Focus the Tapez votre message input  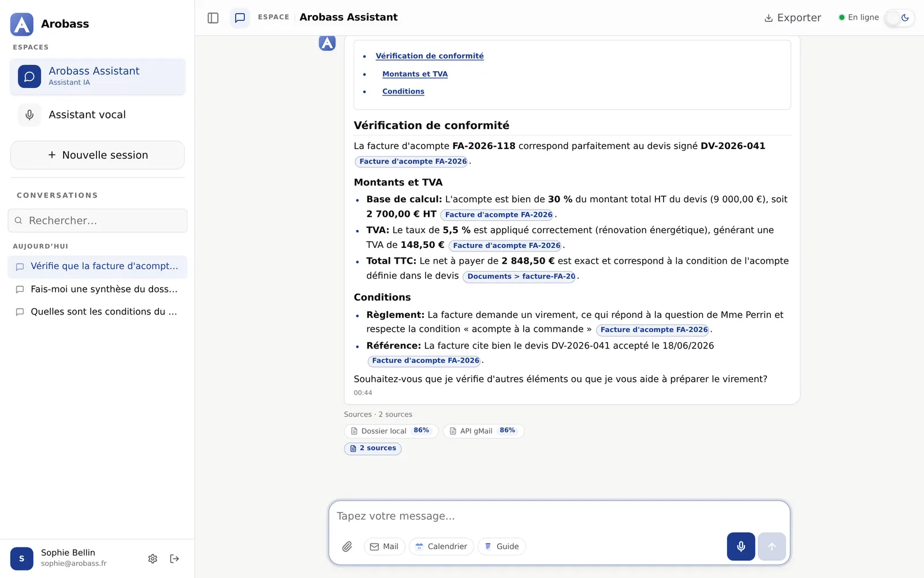[x=559, y=516]
